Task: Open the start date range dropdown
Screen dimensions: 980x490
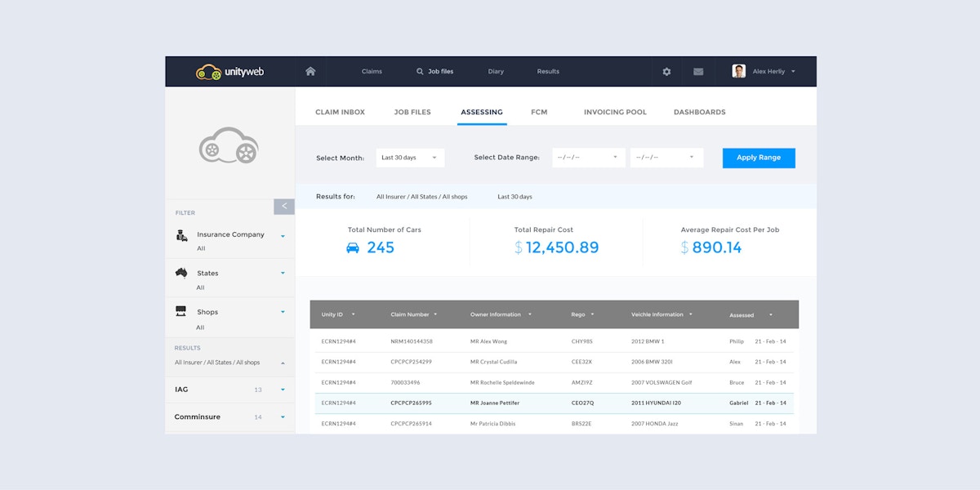Action: click(x=588, y=158)
